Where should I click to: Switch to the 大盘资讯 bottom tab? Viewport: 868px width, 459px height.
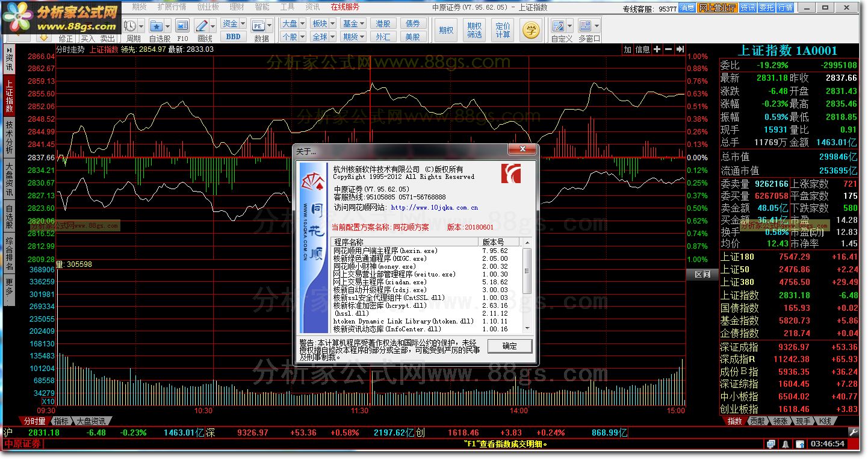coord(91,421)
